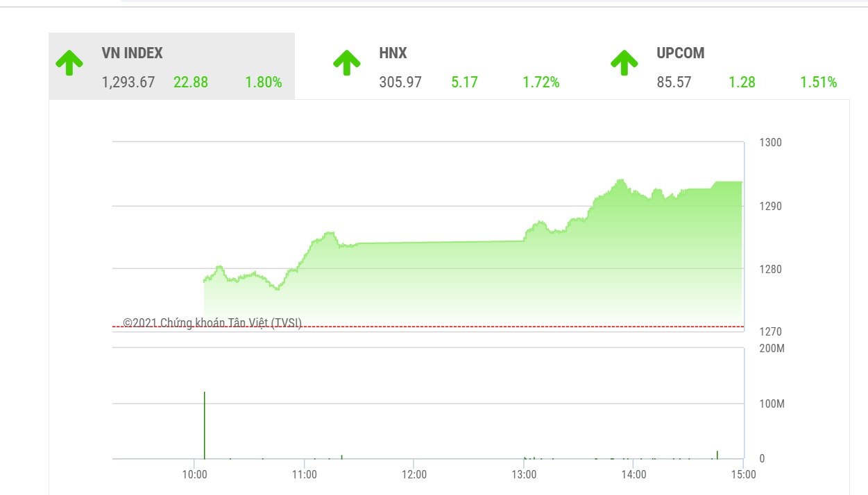Click the VN INDEX value 1,293.67

tap(128, 82)
